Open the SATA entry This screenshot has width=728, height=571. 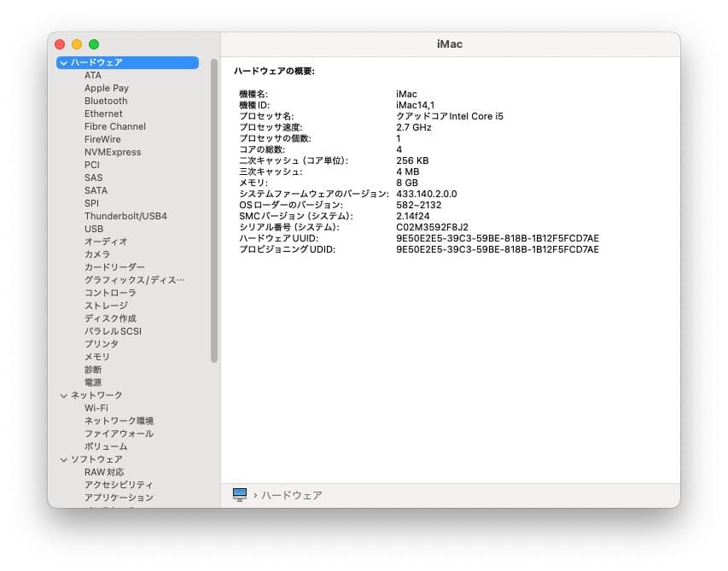[x=96, y=190]
